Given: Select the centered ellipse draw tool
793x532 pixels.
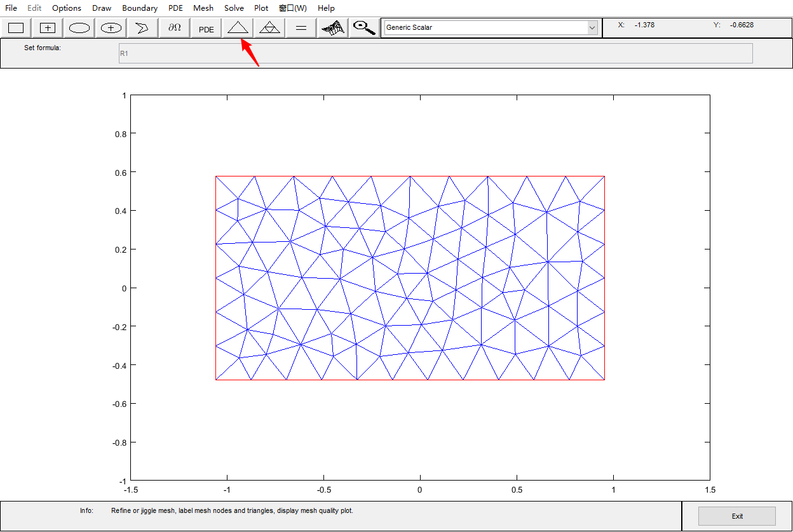Looking at the screenshot, I should (111, 28).
